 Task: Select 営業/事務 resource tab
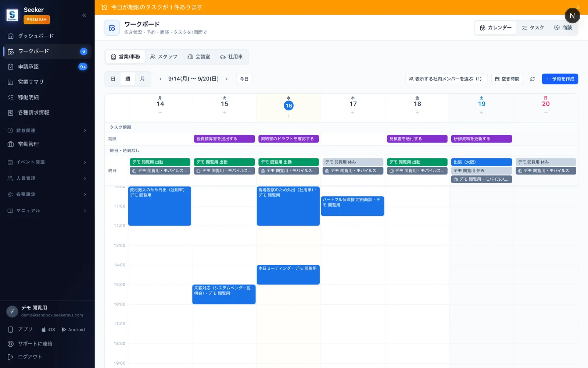pos(125,57)
